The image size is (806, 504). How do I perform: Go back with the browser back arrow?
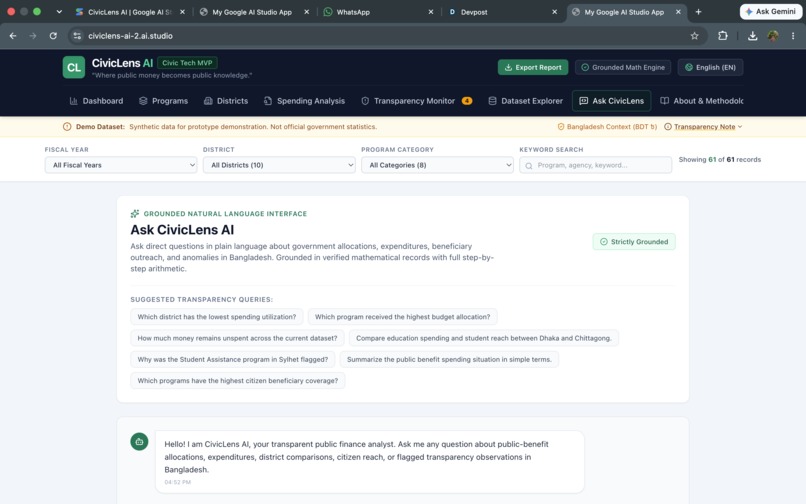(13, 36)
